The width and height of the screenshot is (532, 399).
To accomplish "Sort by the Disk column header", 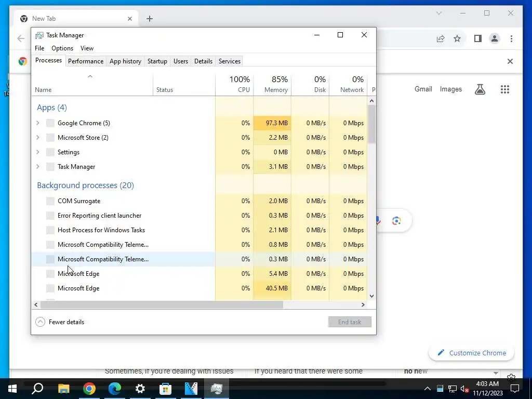I will [311, 84].
